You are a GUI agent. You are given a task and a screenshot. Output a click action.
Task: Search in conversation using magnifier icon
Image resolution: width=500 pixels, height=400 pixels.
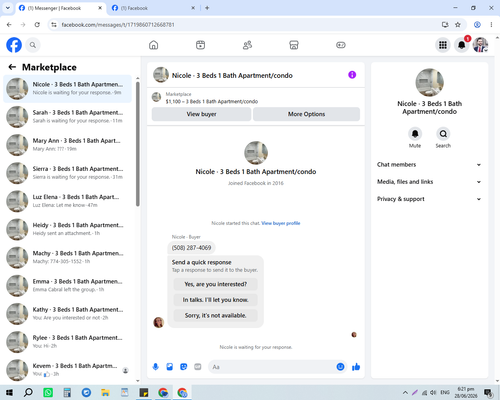443,134
